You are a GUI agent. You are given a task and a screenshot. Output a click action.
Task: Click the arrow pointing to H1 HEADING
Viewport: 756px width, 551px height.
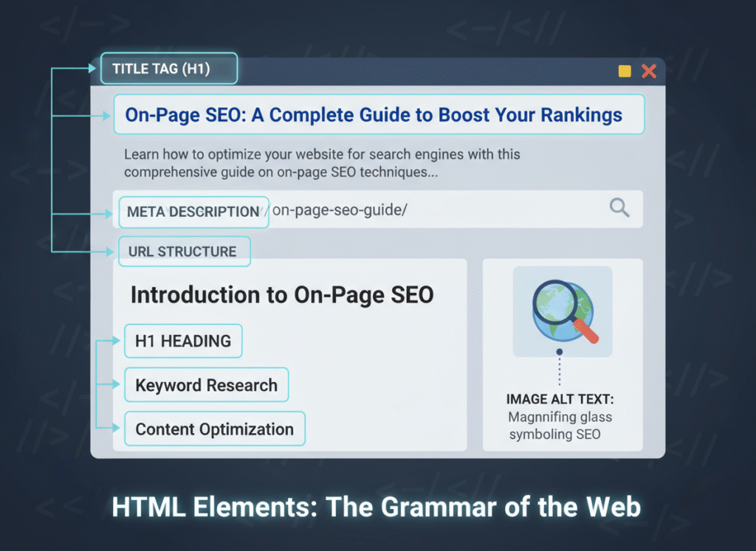tap(114, 341)
